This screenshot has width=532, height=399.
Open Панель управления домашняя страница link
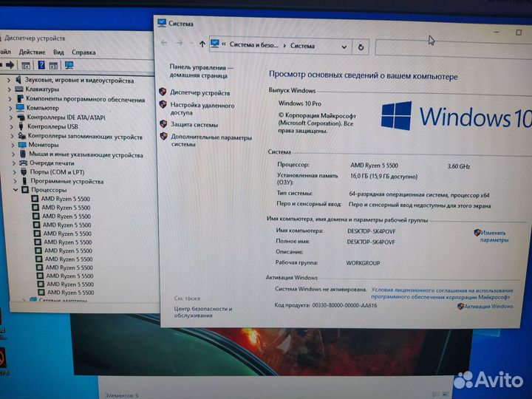[201, 71]
